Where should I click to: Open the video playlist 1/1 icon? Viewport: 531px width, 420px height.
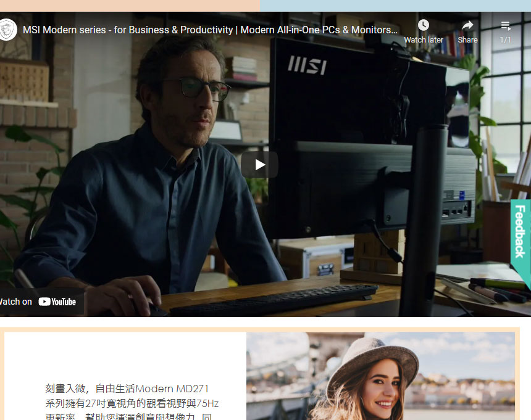(505, 26)
